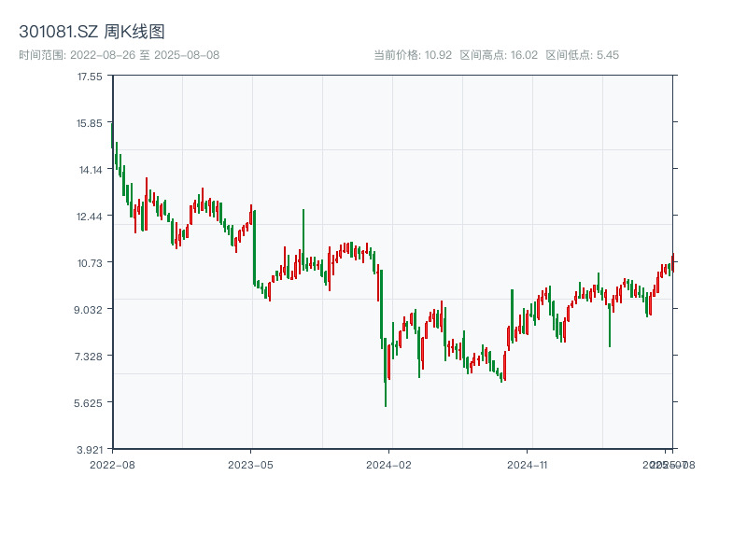Viewport: 747px width, 560px height.
Task: Click the 3.921 y-axis tick label
Action: [x=90, y=450]
